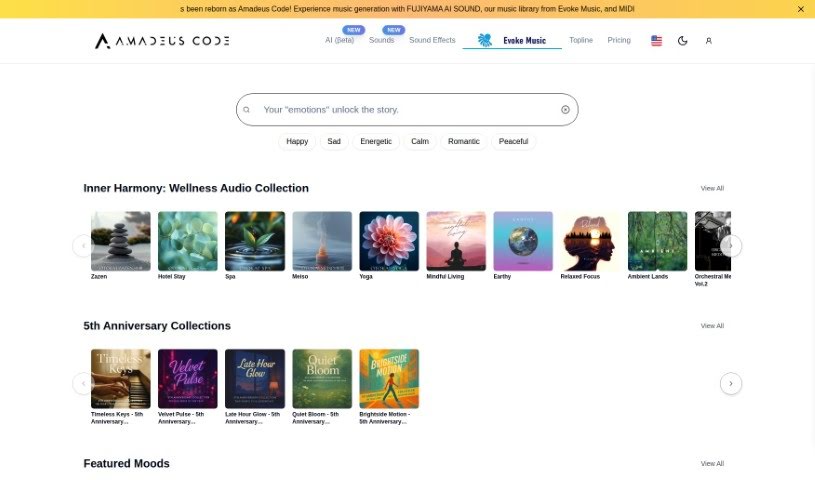Select the Romantic mood chip
The height and width of the screenshot is (480, 815).
coord(464,141)
